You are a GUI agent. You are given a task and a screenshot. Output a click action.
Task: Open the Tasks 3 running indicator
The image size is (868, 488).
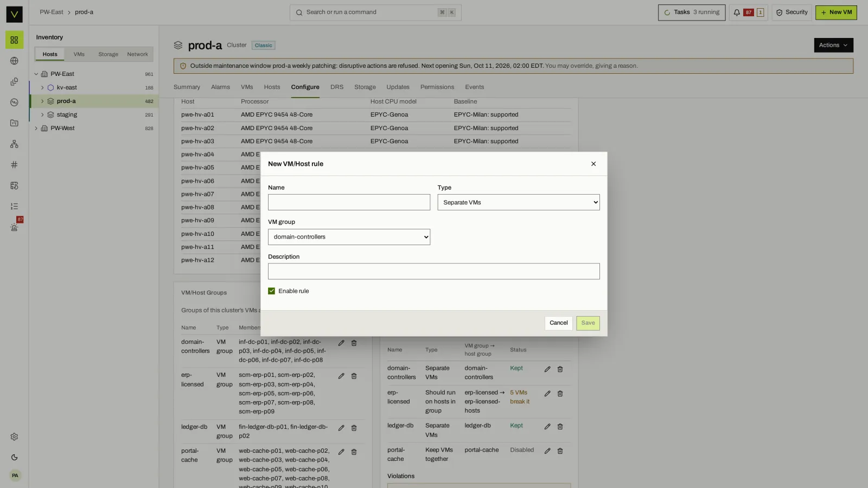(692, 12)
